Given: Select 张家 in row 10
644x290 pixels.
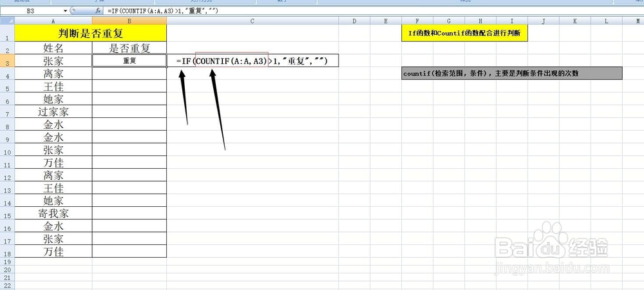Looking at the screenshot, I should point(53,150).
